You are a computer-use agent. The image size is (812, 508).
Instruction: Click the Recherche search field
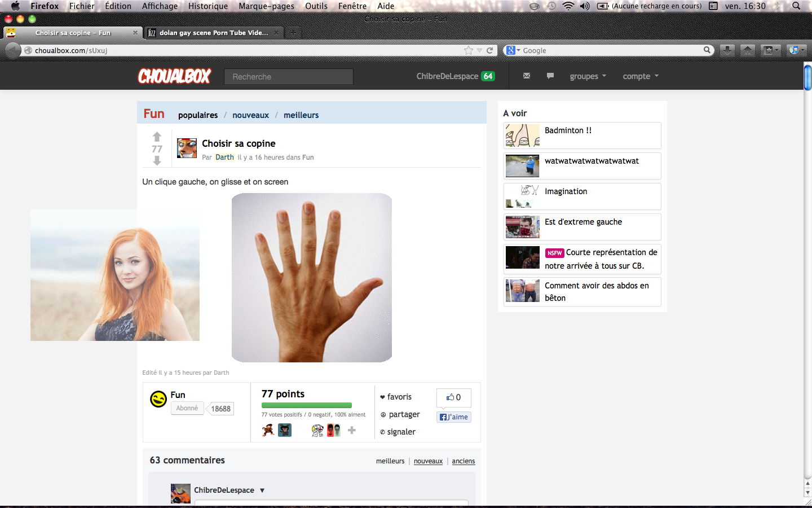[289, 77]
